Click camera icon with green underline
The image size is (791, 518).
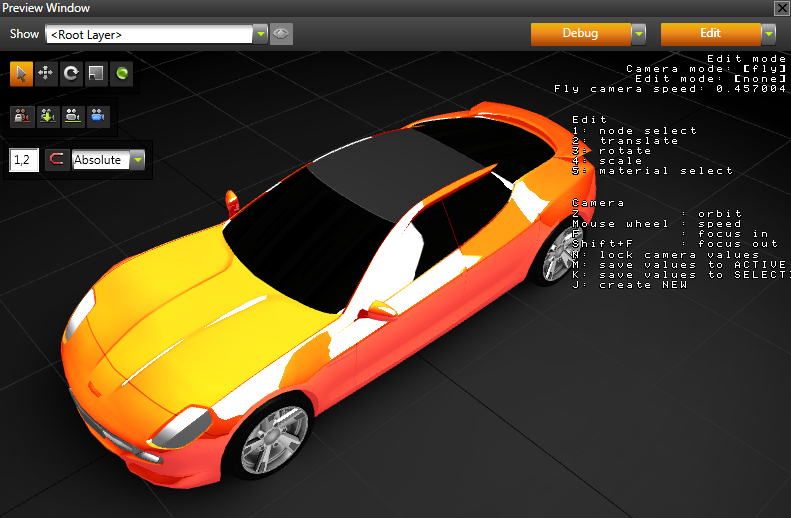click(71, 116)
